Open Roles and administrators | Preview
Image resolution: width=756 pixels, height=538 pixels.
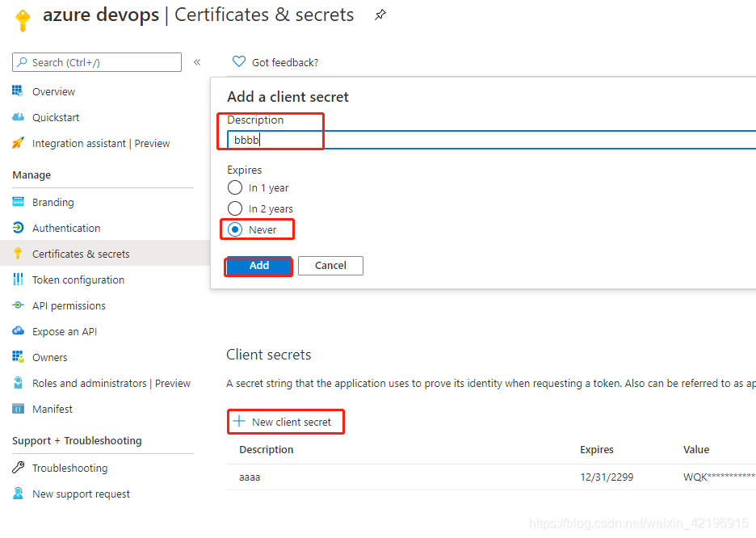click(111, 383)
